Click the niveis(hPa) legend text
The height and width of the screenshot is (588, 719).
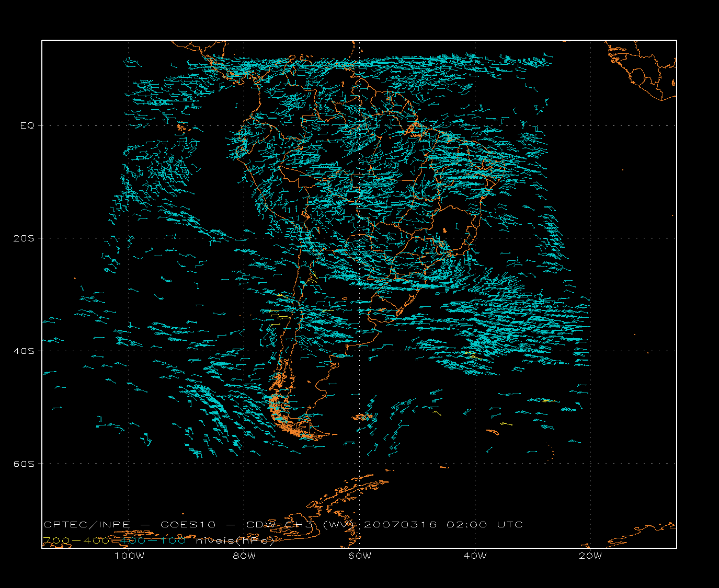[x=235, y=541]
